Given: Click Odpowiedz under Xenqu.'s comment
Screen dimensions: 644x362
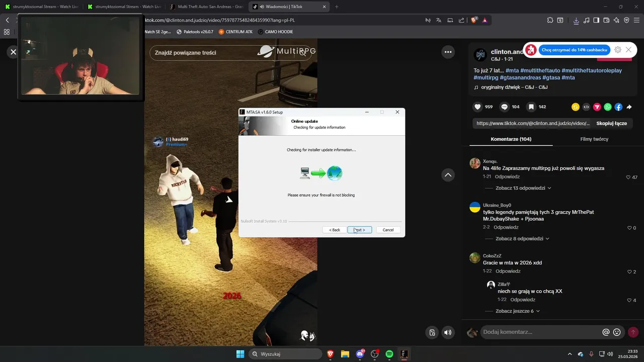Looking at the screenshot, I should (x=508, y=177).
